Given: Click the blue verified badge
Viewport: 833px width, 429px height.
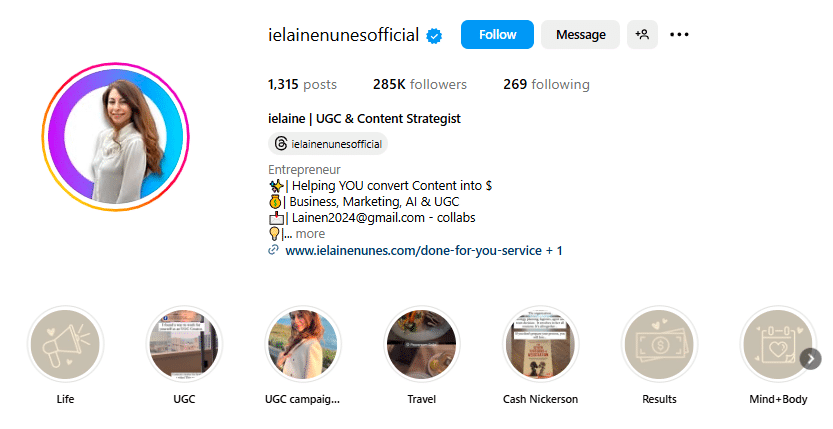Looking at the screenshot, I should 435,35.
